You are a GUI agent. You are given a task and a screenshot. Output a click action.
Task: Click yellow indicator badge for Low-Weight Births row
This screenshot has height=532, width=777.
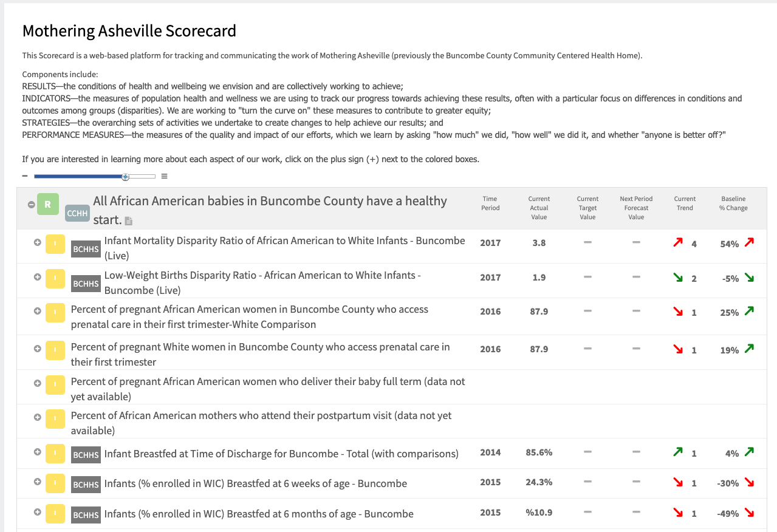pyautogui.click(x=55, y=277)
